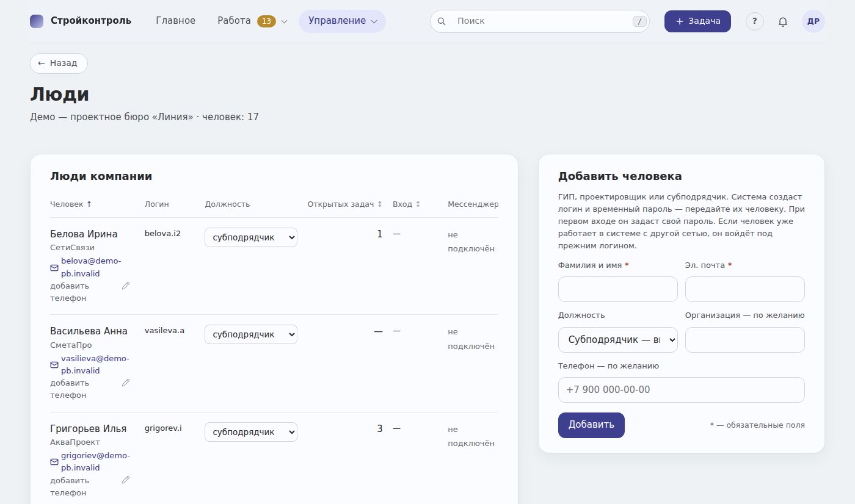Image resolution: width=855 pixels, height=504 pixels.
Task: Open the help question mark icon
Action: pyautogui.click(x=755, y=21)
